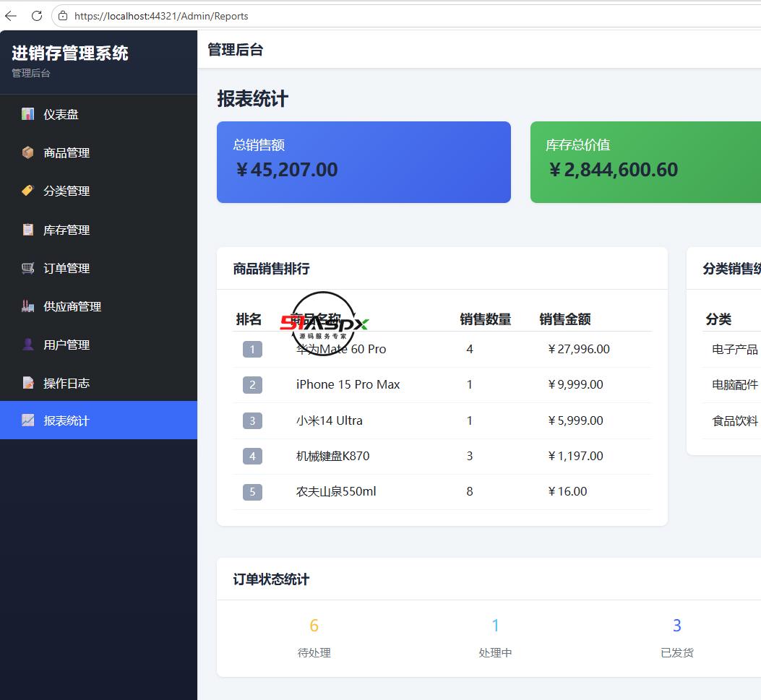The image size is (761, 700).
Task: Click the ¥27,996.00 sales amount
Action: pyautogui.click(x=578, y=349)
